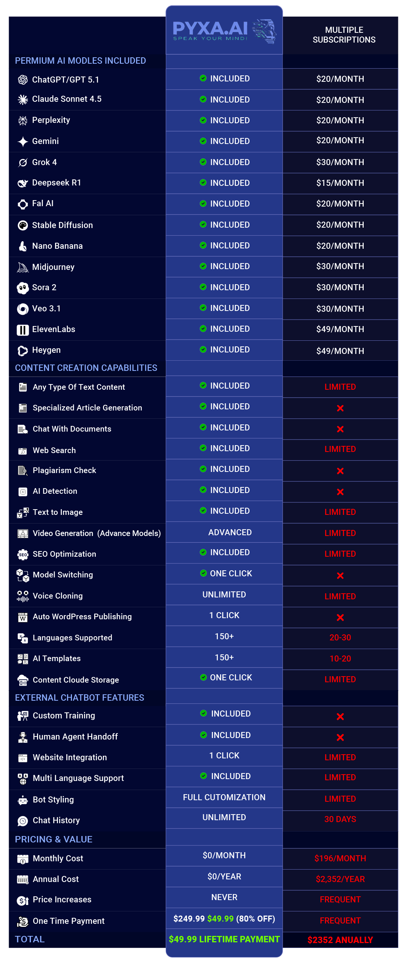The image size is (407, 980).
Task: Click the $15/MONTH price for Deepseek R1
Action: coord(340,183)
